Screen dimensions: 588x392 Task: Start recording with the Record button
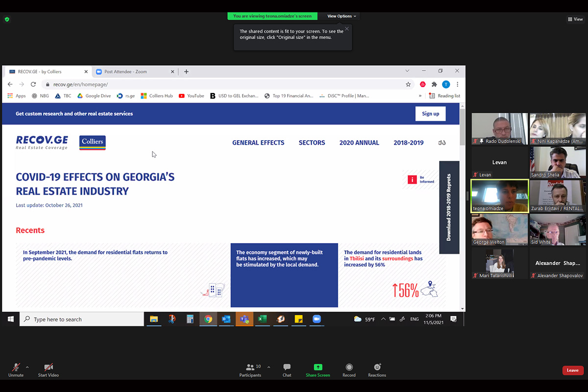[349, 370]
